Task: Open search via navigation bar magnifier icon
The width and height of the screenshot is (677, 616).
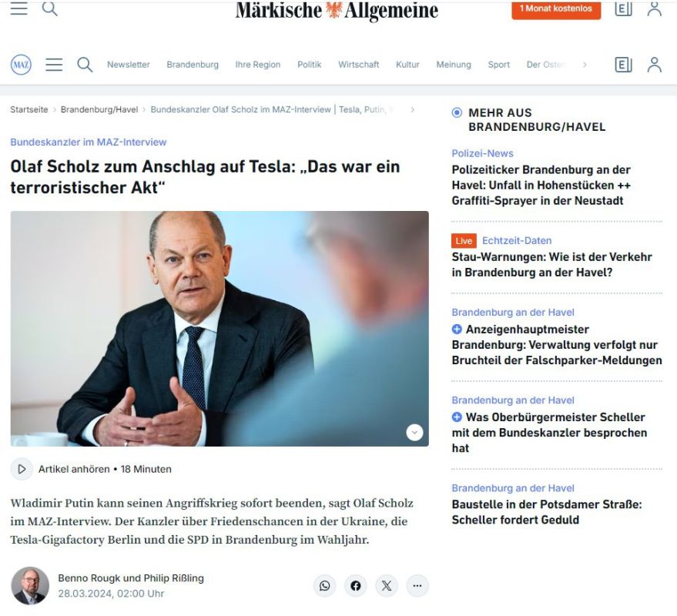Action: click(85, 65)
